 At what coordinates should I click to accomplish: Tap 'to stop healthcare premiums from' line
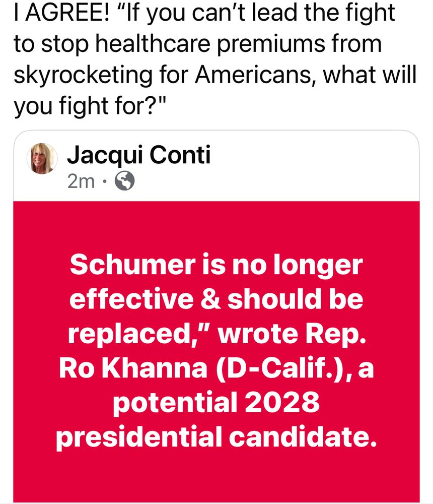(x=197, y=44)
